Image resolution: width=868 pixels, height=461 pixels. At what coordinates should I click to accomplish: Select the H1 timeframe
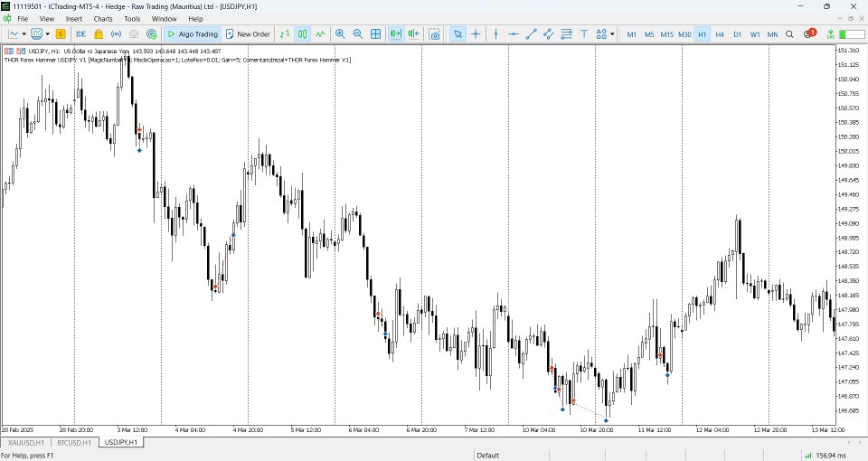tap(702, 34)
